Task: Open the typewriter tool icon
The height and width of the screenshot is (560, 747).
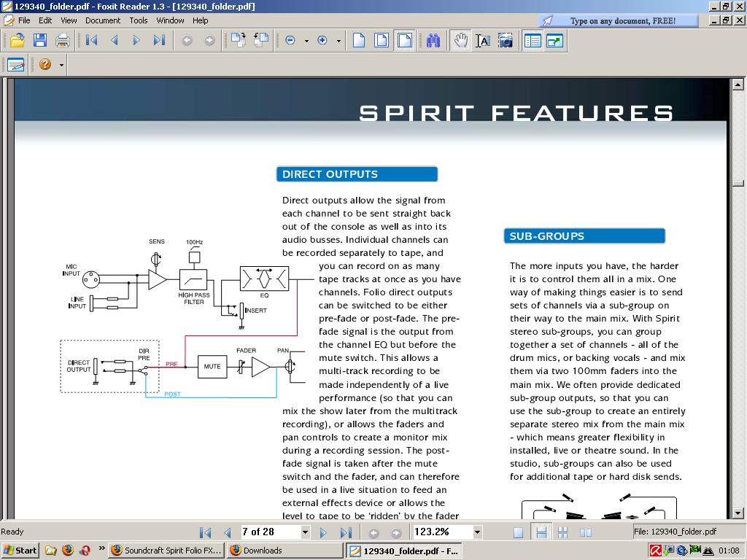Action: click(x=15, y=64)
